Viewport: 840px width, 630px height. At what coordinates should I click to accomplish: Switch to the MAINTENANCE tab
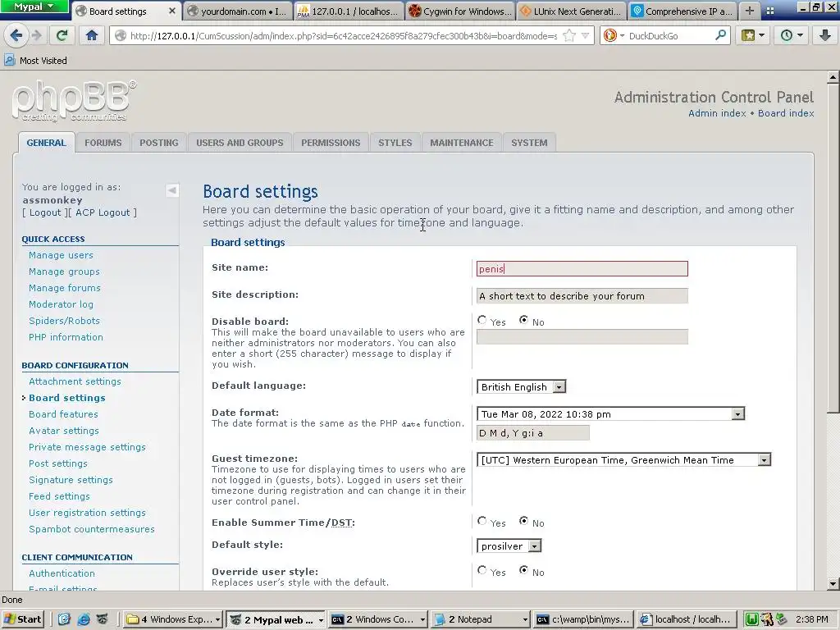pyautogui.click(x=461, y=143)
